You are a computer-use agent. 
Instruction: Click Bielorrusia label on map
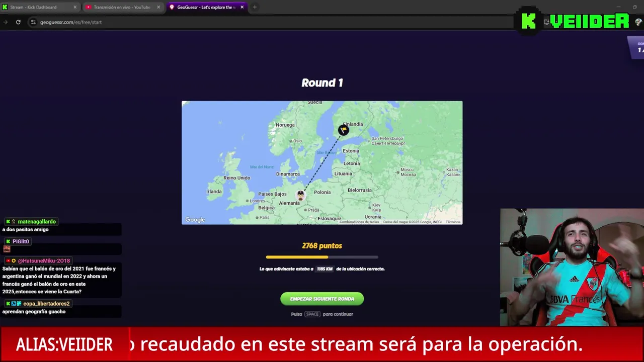[x=360, y=190]
